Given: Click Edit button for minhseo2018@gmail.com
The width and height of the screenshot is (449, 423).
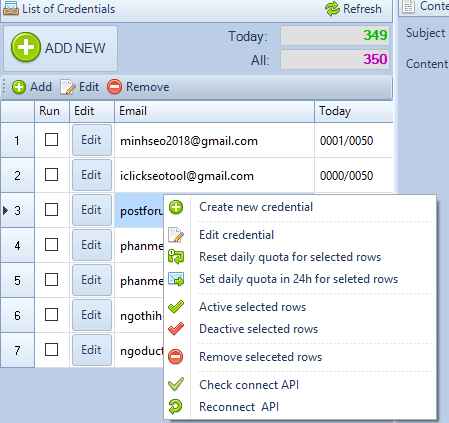Looking at the screenshot, I should pyautogui.click(x=92, y=140).
